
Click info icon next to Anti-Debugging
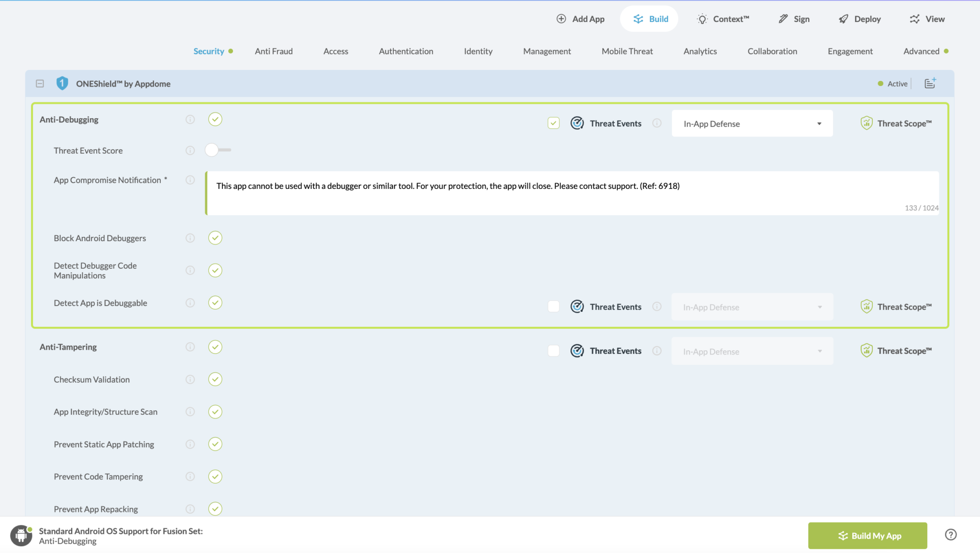click(x=190, y=120)
